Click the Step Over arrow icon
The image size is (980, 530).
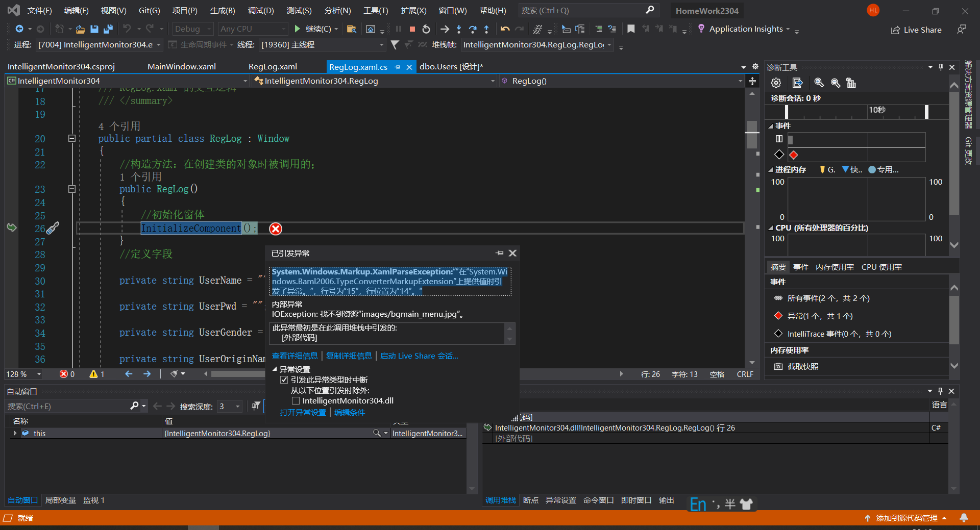pyautogui.click(x=473, y=29)
